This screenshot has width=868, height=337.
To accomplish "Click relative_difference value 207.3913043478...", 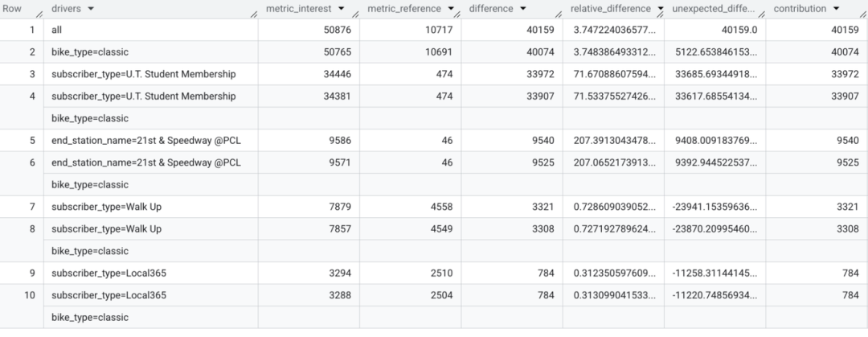I will point(615,141).
